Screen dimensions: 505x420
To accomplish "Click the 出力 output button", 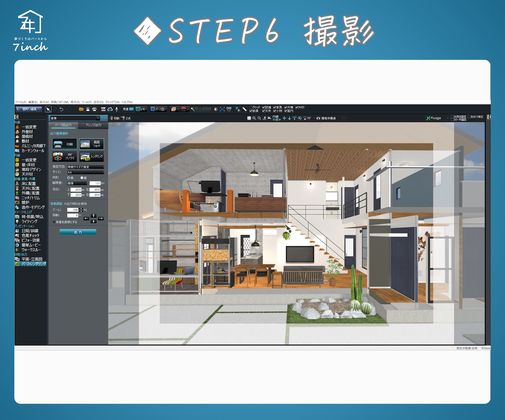I will click(78, 232).
